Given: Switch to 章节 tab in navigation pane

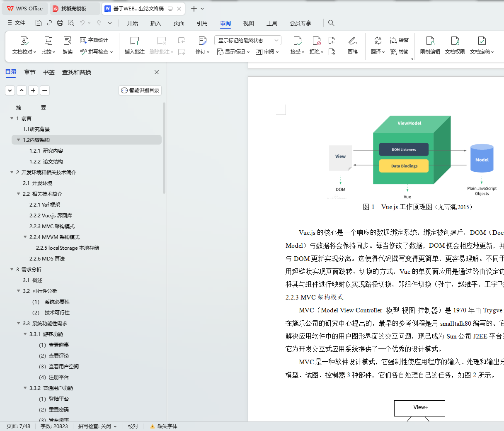Looking at the screenshot, I should click(30, 72).
